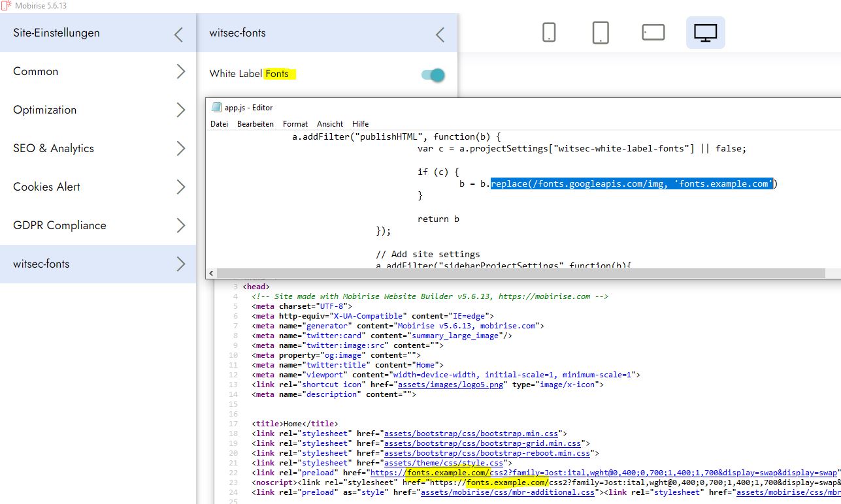The image size is (841, 504).
Task: Click the Notepad icon in editor title bar
Action: 216,108
